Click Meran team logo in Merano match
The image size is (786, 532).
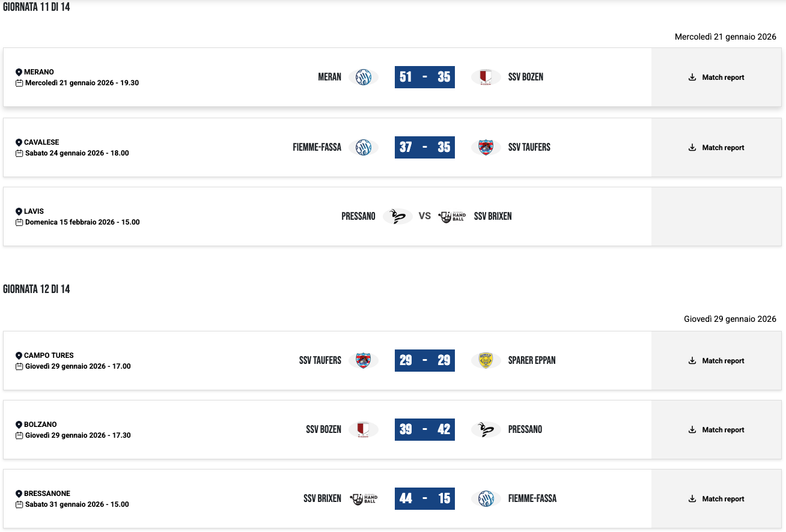[x=364, y=77]
